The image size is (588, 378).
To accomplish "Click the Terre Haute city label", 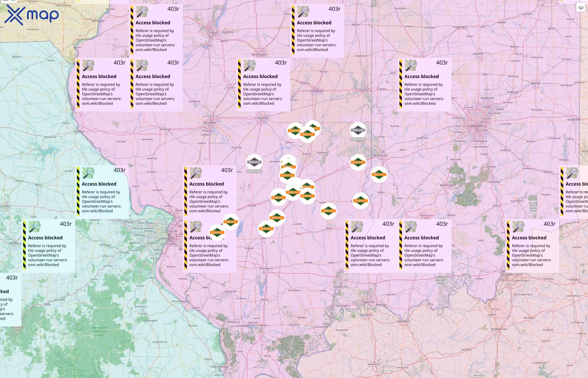I will click(x=380, y=156).
